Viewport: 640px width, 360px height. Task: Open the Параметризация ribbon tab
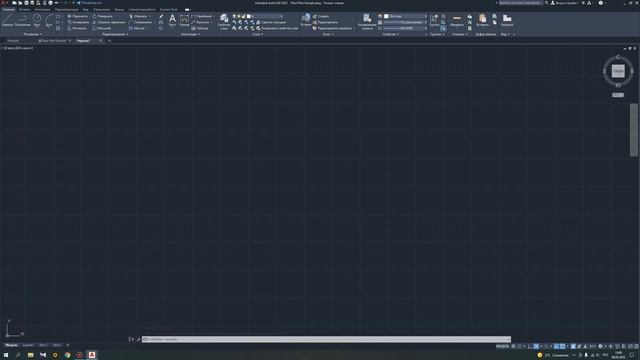[x=66, y=9]
